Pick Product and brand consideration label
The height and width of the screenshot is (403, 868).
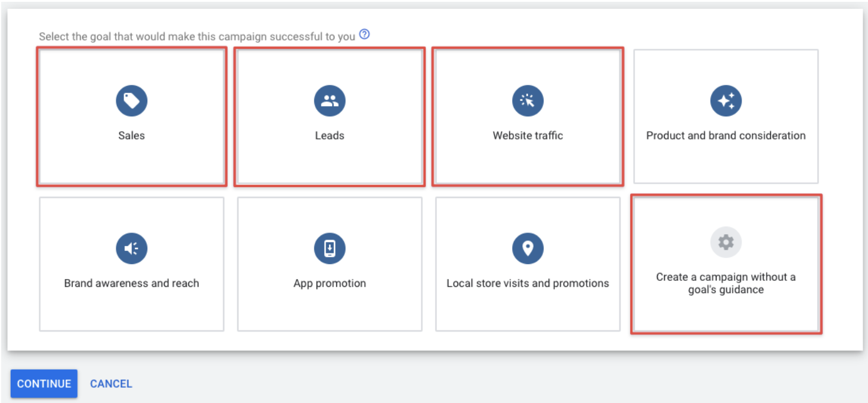[726, 135]
